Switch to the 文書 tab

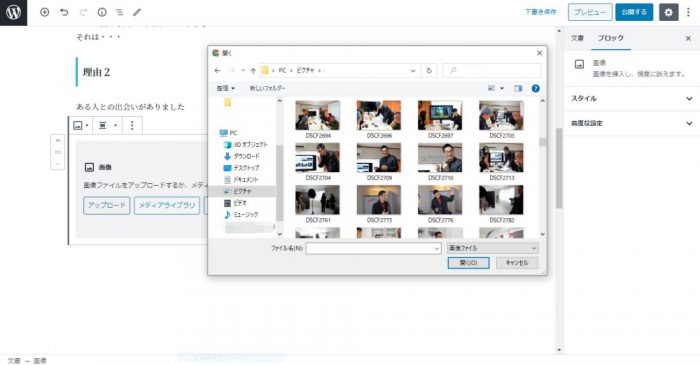pyautogui.click(x=577, y=38)
